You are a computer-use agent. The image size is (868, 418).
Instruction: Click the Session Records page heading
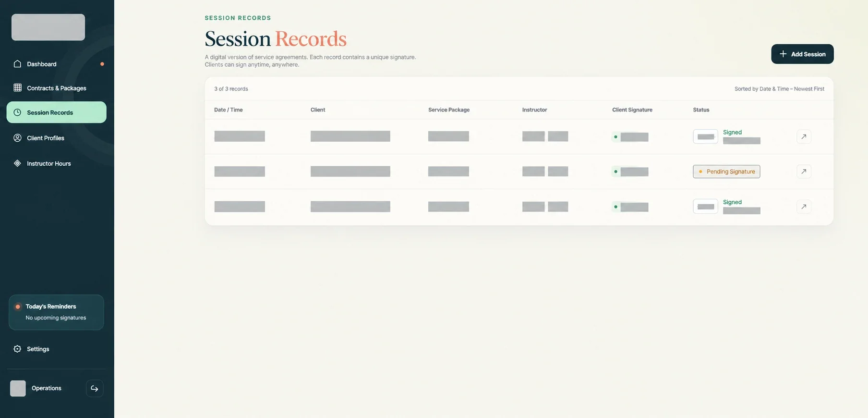[276, 39]
